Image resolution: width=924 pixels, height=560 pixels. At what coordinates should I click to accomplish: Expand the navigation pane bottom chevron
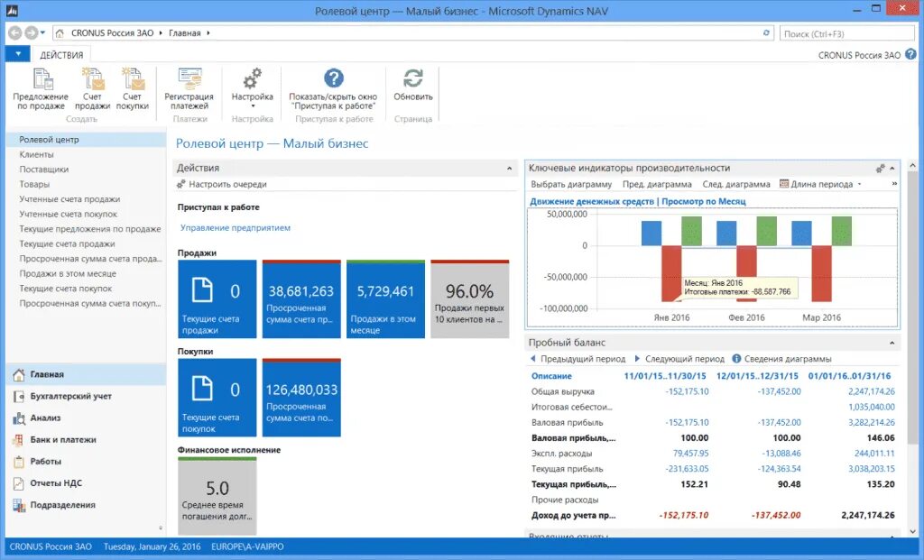[x=161, y=528]
